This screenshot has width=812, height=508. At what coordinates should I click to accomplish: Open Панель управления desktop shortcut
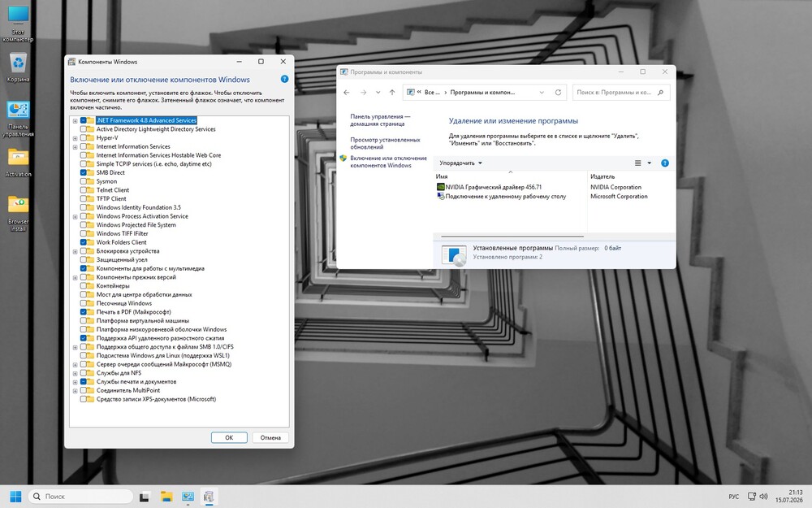(x=18, y=119)
